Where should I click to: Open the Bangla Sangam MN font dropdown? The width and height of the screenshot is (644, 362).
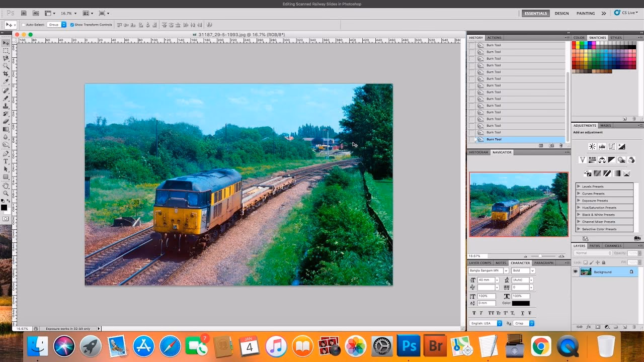point(506,270)
